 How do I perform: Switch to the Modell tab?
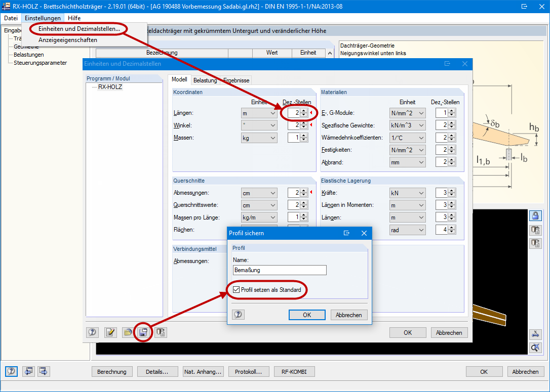tap(179, 80)
